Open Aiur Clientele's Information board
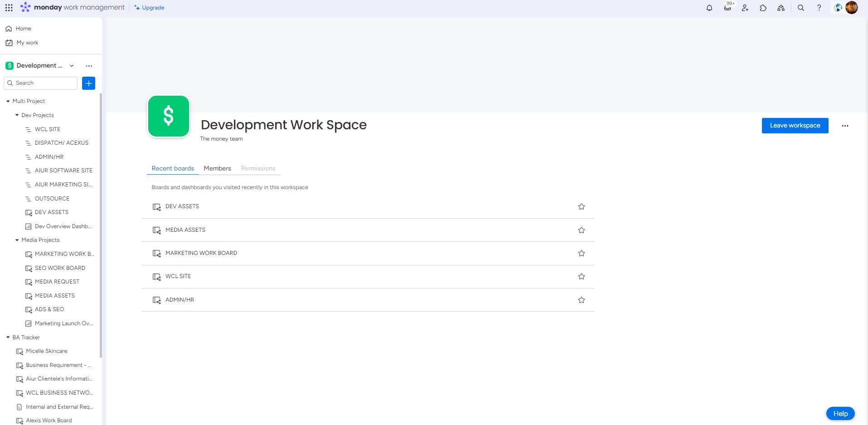This screenshot has height=425, width=868. 59,379
